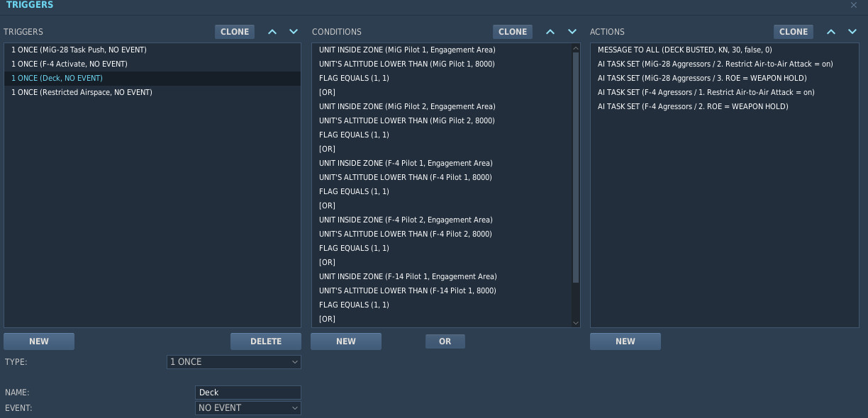Select F-4 Agressors ROE WEAPON HOLD action
This screenshot has width=868, height=418.
[x=724, y=107]
